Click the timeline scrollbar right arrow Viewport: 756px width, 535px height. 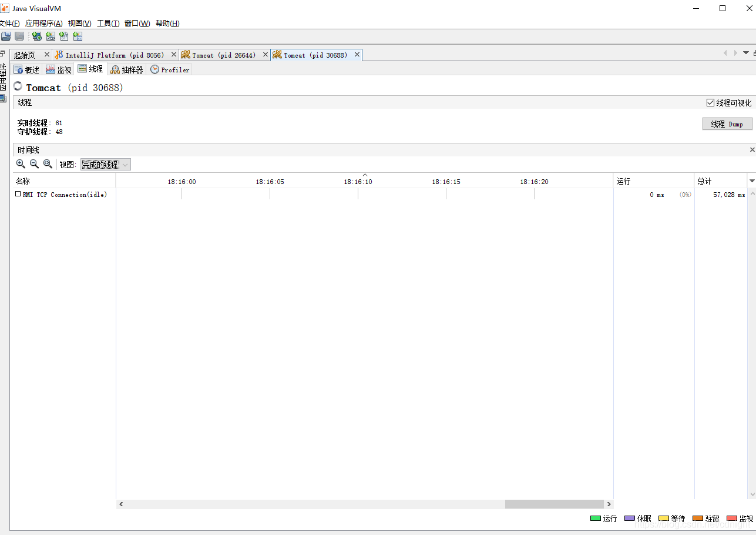click(x=609, y=504)
